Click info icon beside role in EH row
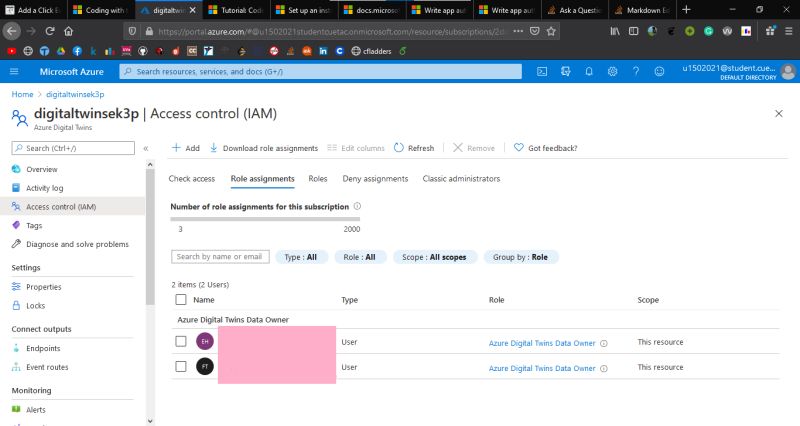800x426 pixels. 604,343
